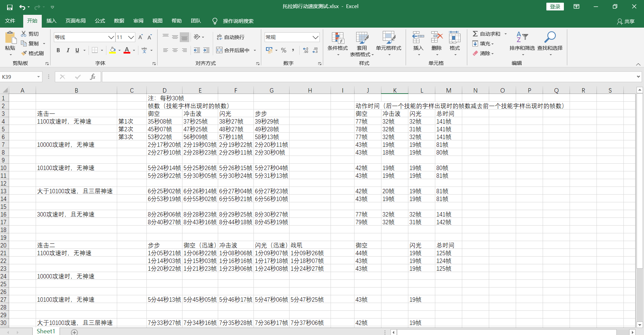Open Conditional Formatting (条件格式)
Image resolution: width=644 pixels, height=335 pixels.
click(338, 44)
